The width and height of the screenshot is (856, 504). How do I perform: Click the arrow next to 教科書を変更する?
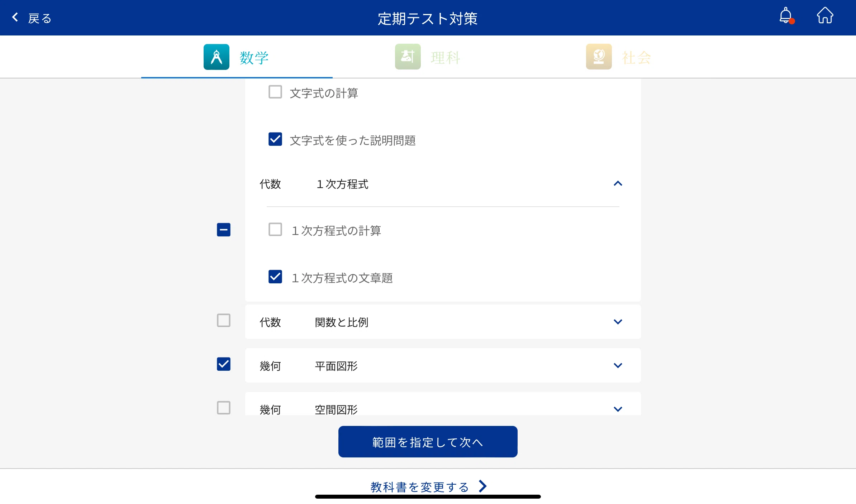(483, 486)
